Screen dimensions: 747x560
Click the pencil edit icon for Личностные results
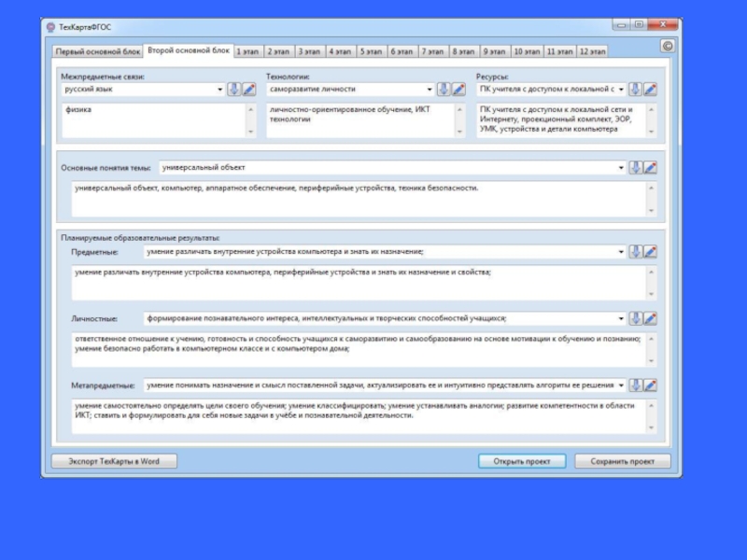coord(650,318)
